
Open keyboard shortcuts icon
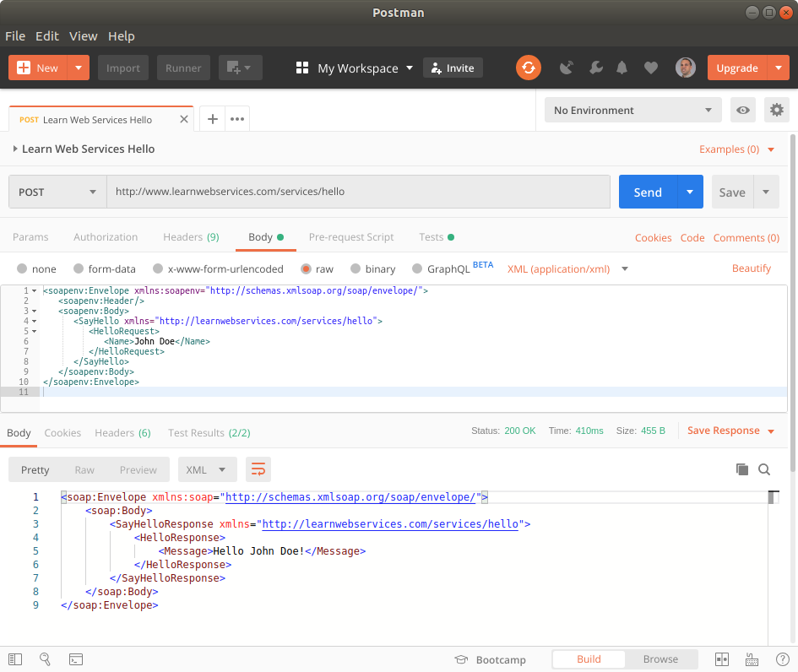pos(752,659)
